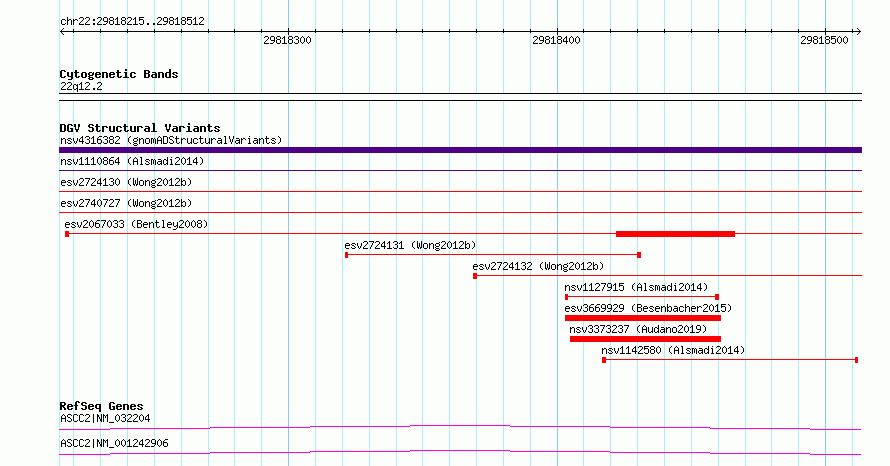The height and width of the screenshot is (466, 890).
Task: Click the nsv1127915 red feature line
Action: click(x=642, y=297)
